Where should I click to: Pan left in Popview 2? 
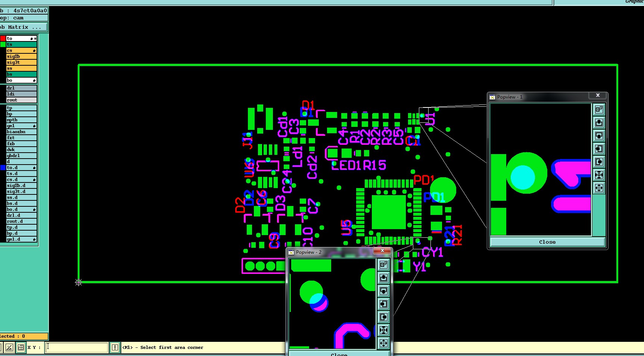[383, 304]
